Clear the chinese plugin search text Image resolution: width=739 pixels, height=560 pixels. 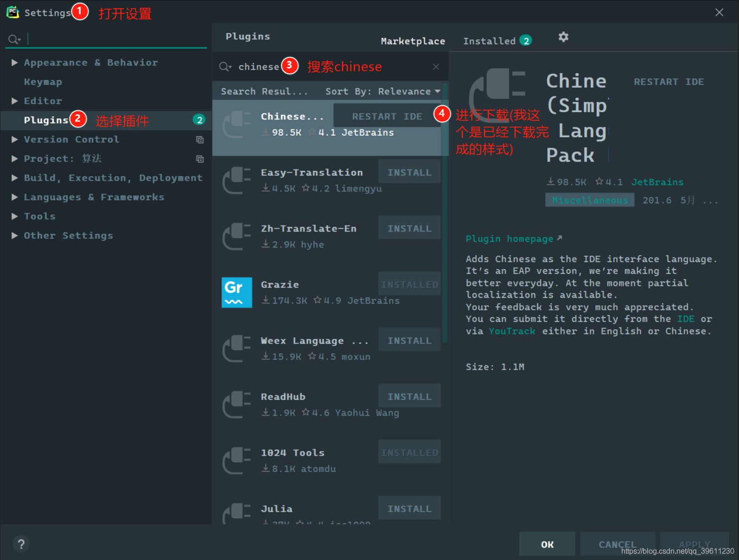pyautogui.click(x=436, y=67)
